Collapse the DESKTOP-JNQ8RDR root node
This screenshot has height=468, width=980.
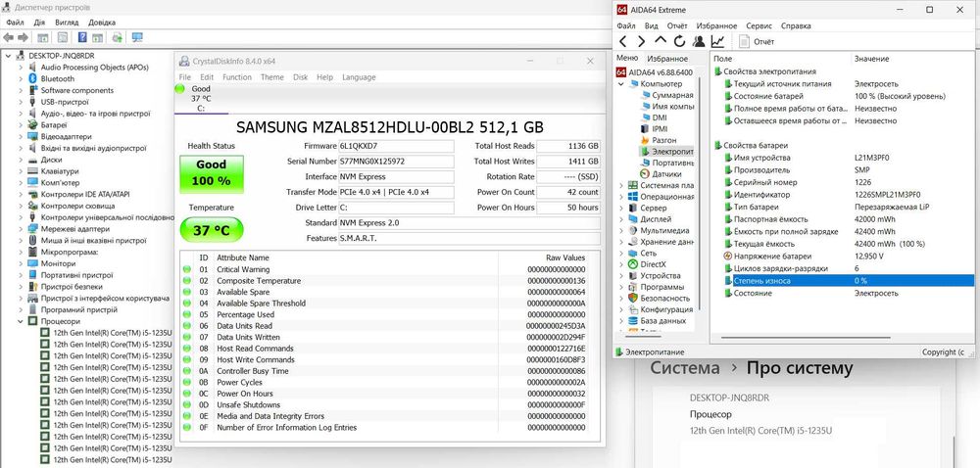8,56
